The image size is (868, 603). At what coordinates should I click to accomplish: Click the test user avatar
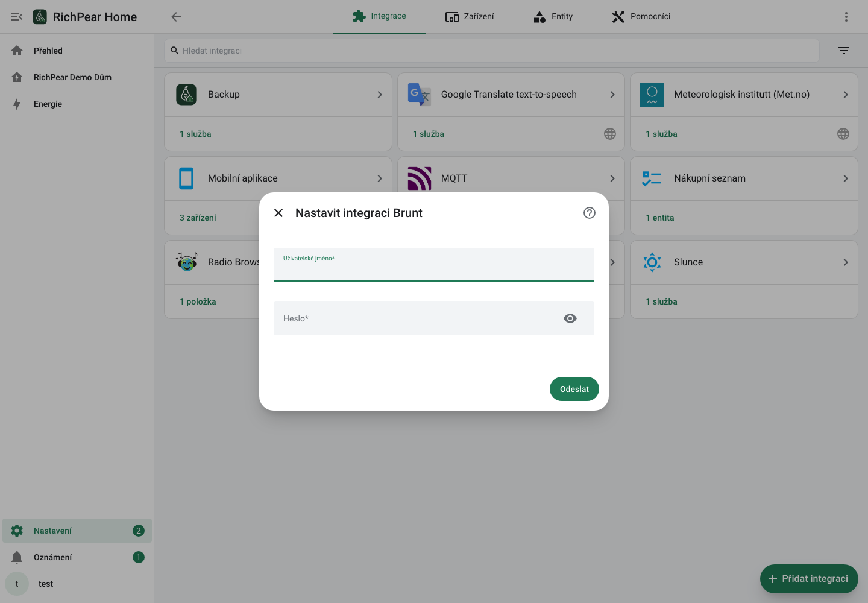(17, 584)
